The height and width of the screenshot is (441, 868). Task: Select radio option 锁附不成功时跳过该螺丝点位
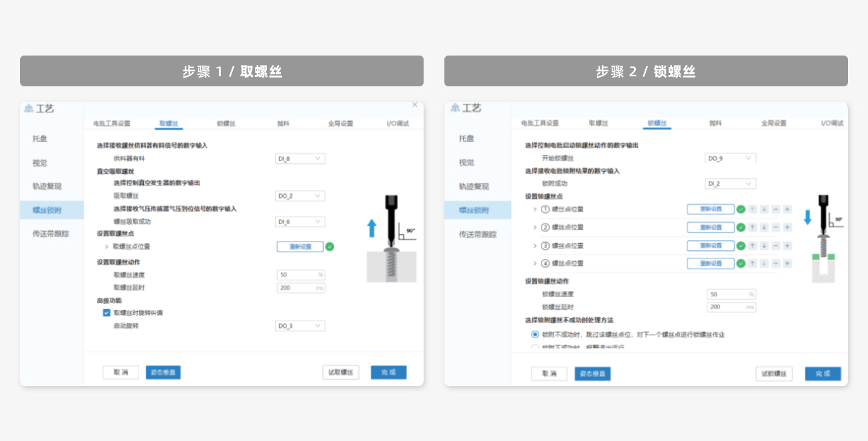(535, 335)
